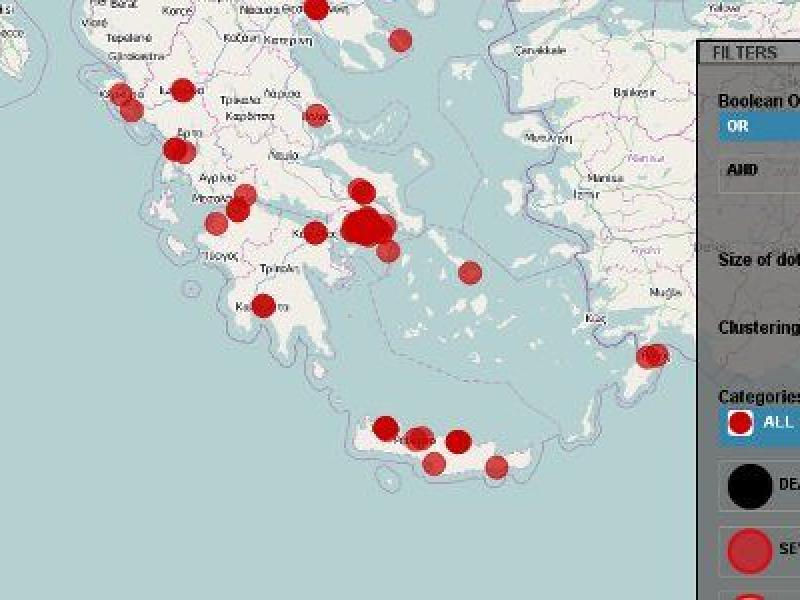The image size is (800, 600).
Task: Click the Size of dots setting label
Action: click(x=758, y=260)
